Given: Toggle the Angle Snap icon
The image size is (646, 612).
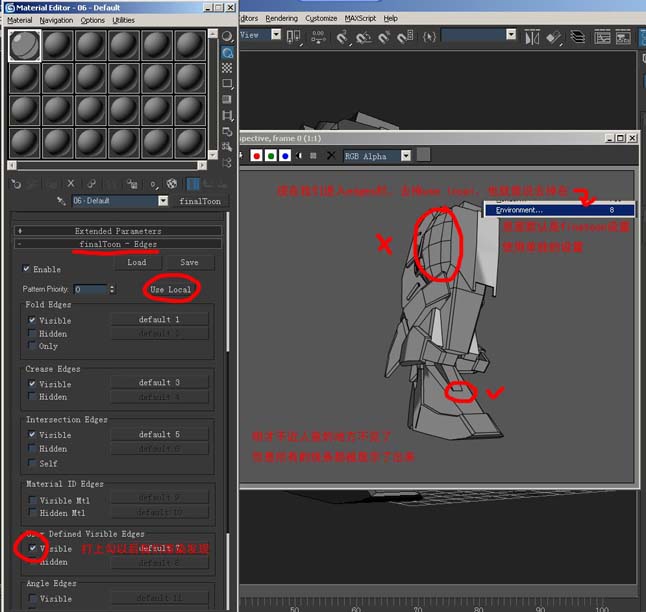Looking at the screenshot, I should [363, 37].
